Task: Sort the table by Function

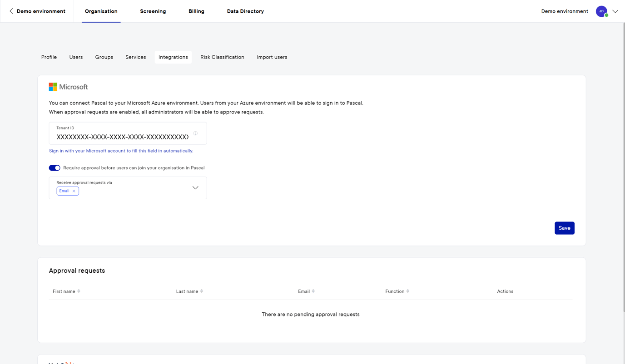Action: (x=407, y=291)
